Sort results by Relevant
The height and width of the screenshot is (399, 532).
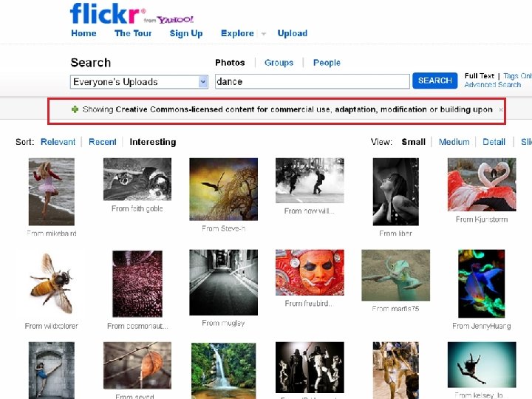pos(58,142)
